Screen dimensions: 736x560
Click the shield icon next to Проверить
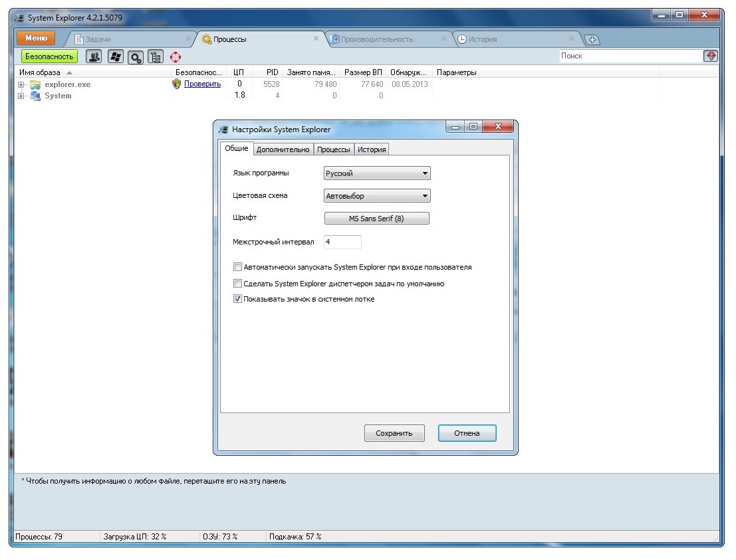pyautogui.click(x=176, y=84)
